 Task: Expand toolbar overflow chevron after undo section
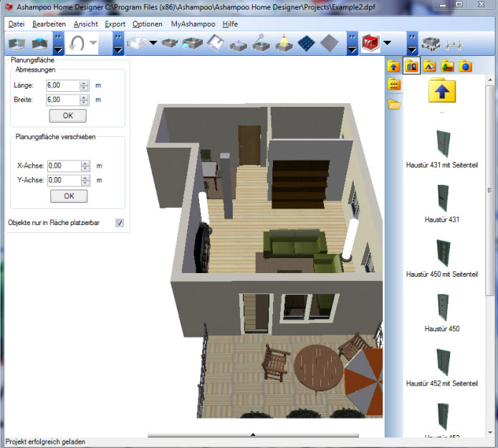pyautogui.click(x=118, y=44)
